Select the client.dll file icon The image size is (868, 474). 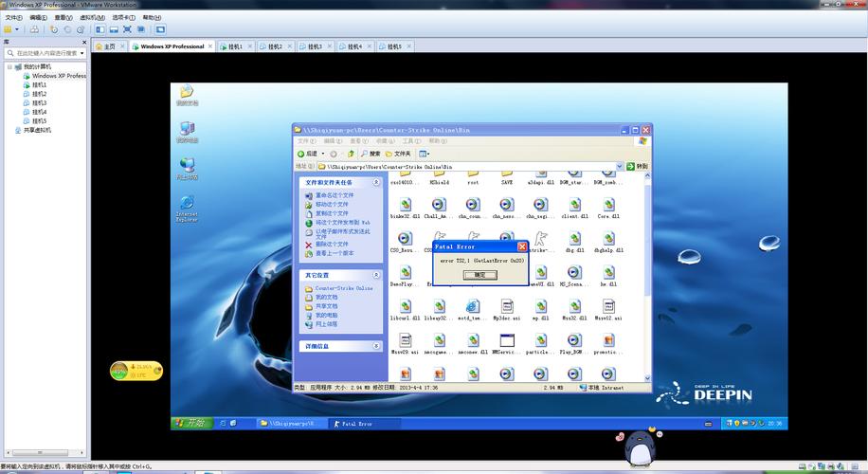pos(574,205)
